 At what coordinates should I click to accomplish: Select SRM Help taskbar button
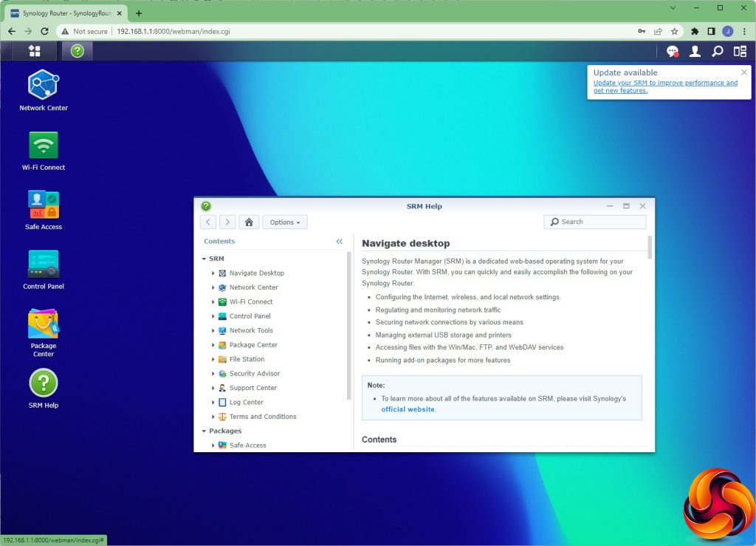coord(77,51)
